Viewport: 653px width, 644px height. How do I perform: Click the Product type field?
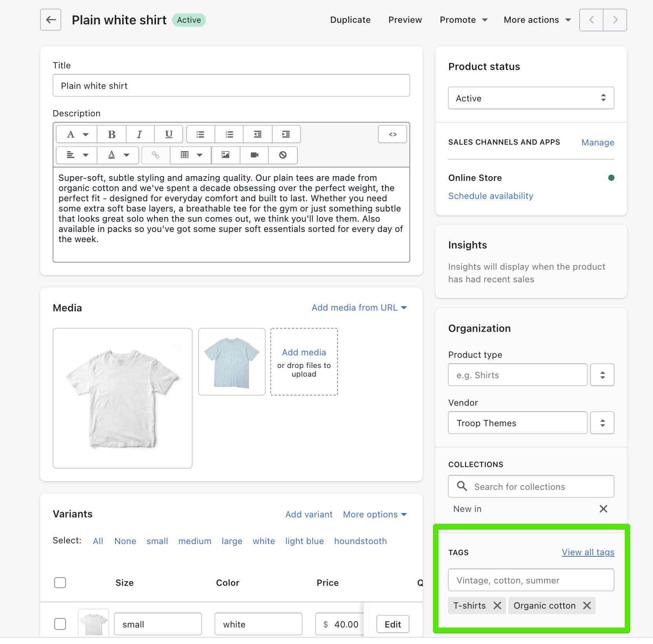(518, 375)
